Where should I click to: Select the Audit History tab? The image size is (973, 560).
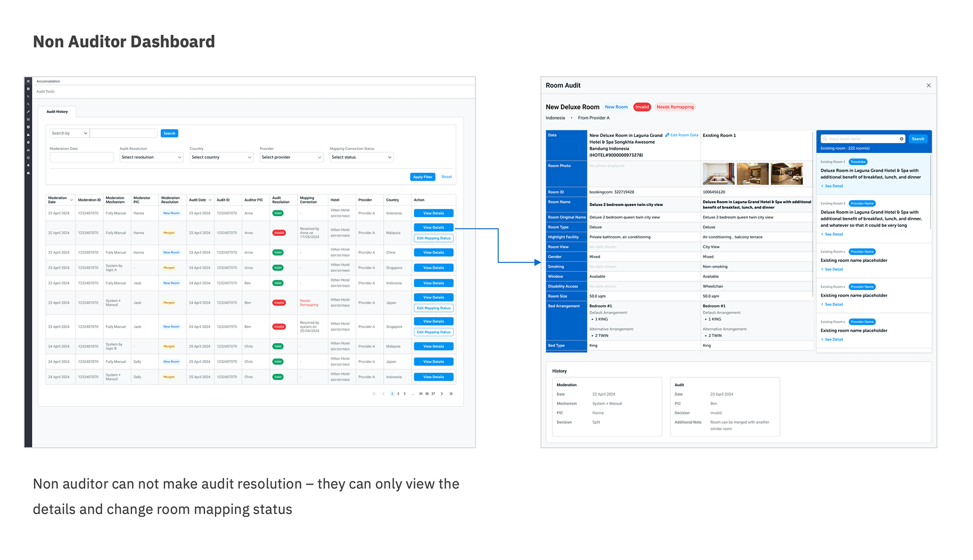tap(57, 111)
